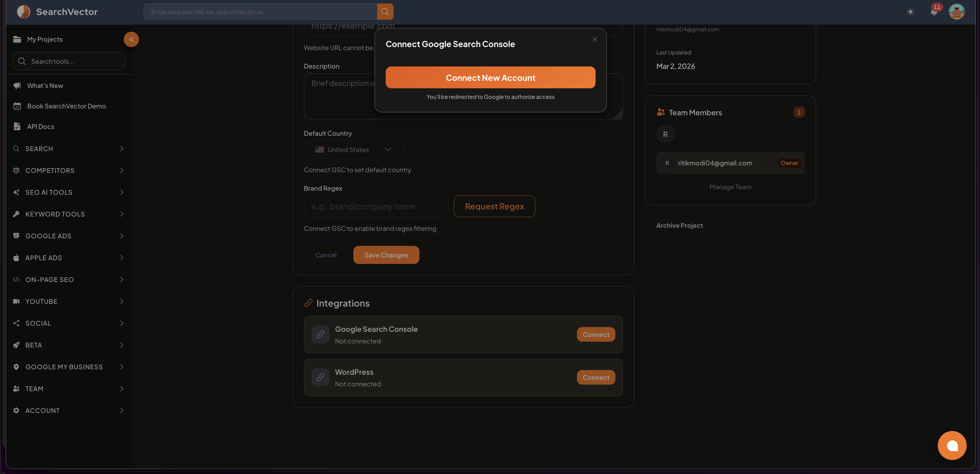
Task: Expand the GOOGLE ADS chevron
Action: click(122, 236)
